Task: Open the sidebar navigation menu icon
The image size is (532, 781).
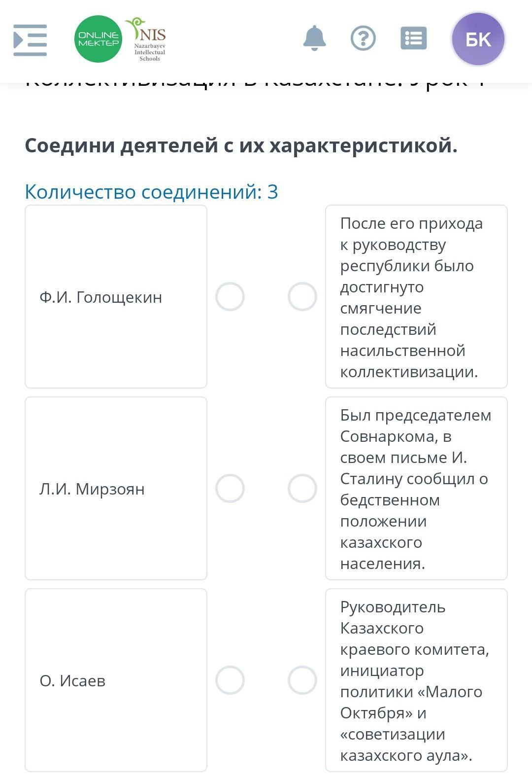Action: (x=30, y=40)
